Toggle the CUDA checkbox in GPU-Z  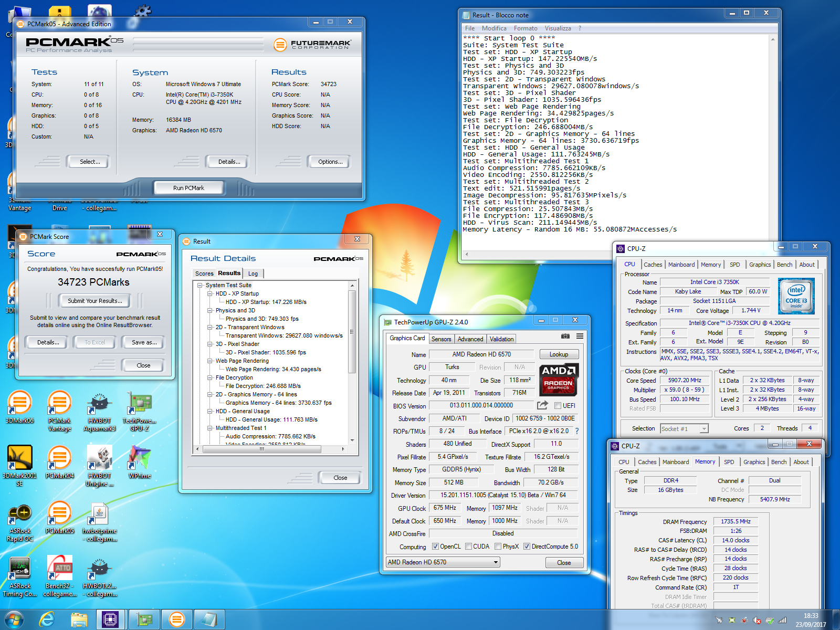pyautogui.click(x=468, y=547)
